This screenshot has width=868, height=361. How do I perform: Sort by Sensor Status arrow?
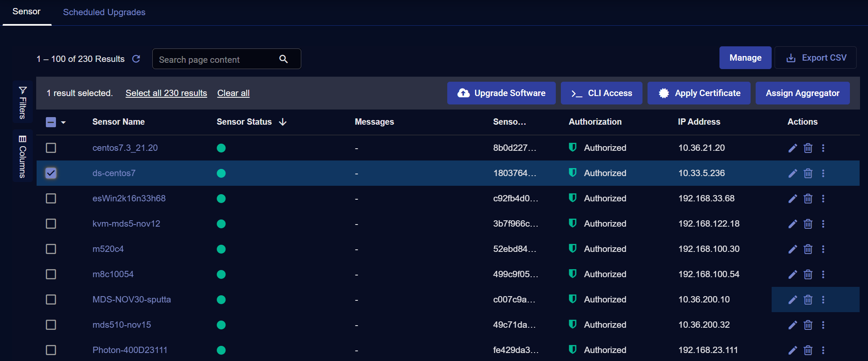click(x=283, y=122)
